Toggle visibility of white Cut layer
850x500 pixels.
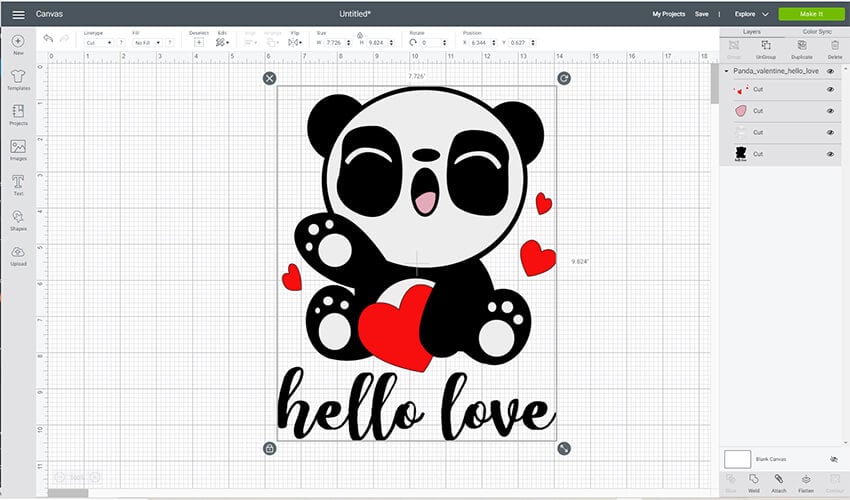click(830, 133)
